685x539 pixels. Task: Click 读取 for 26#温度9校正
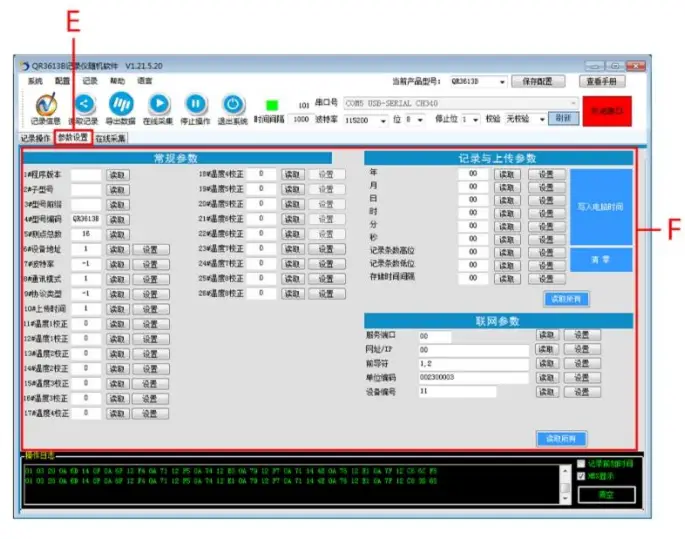pyautogui.click(x=292, y=294)
